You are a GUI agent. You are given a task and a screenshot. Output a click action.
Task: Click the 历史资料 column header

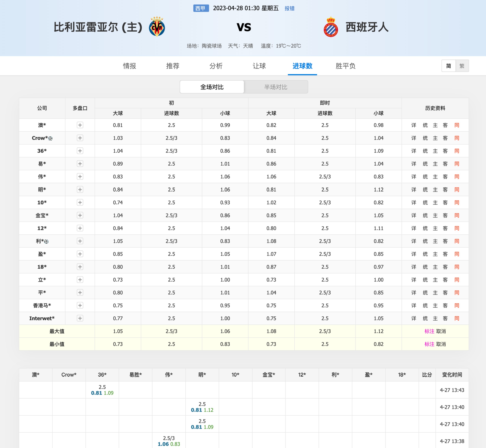click(435, 108)
